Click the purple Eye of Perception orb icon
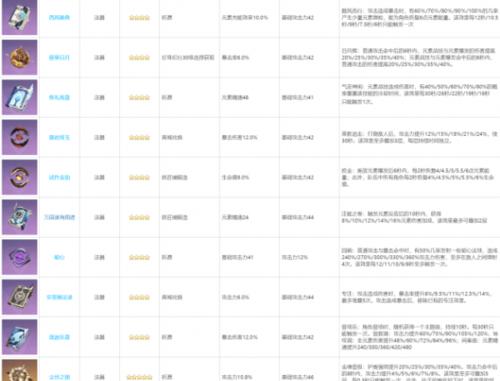The image size is (500, 381). pyautogui.click(x=19, y=257)
